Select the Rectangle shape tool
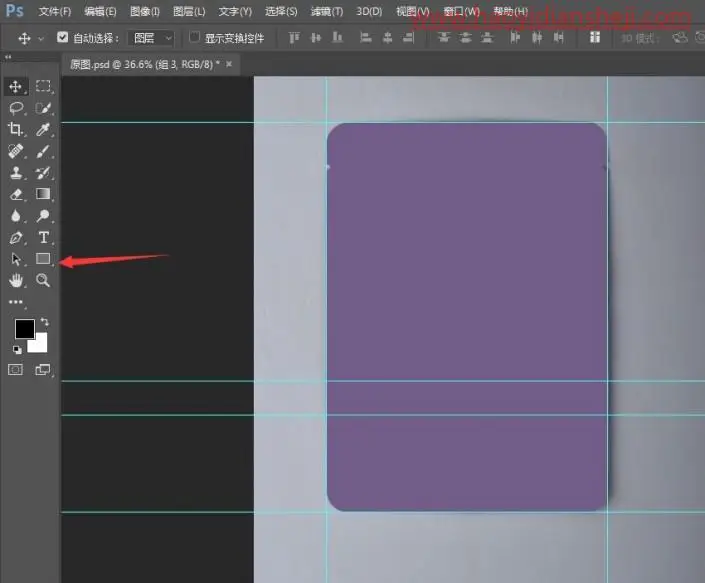The height and width of the screenshot is (583, 705). 43,258
